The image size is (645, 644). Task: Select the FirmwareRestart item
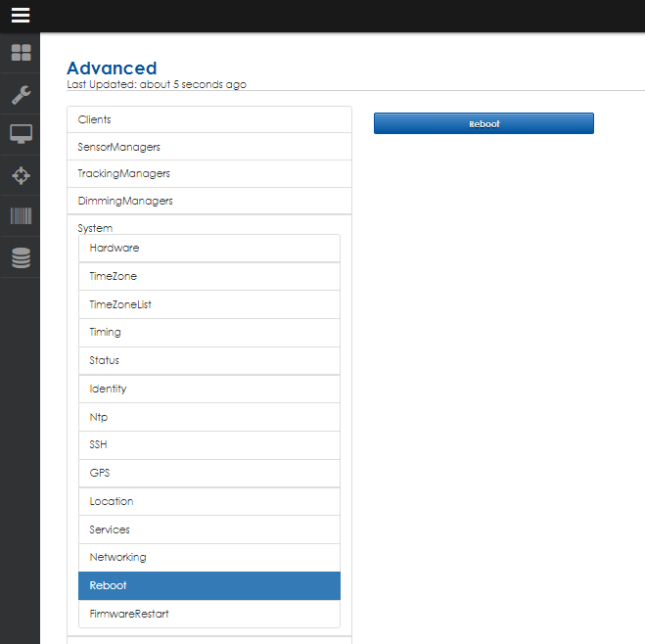coord(208,615)
